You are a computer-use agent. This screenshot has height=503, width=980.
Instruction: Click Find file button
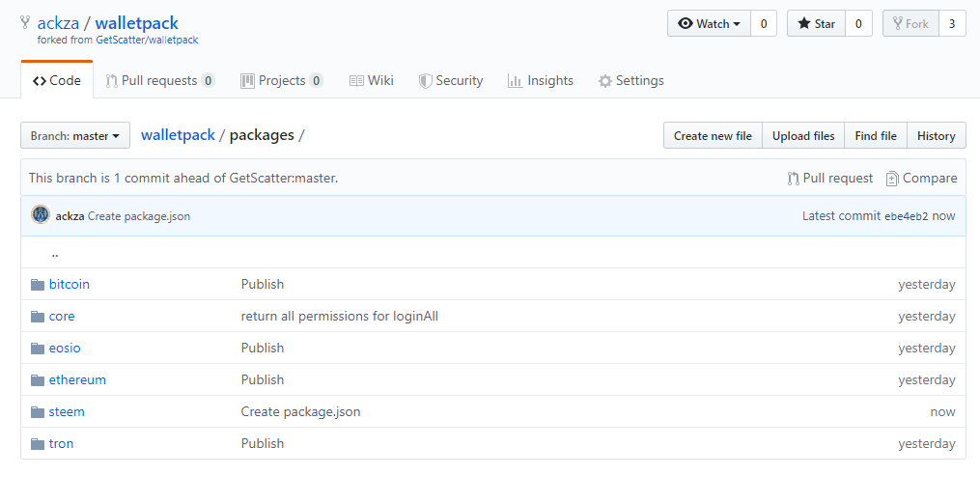[876, 135]
